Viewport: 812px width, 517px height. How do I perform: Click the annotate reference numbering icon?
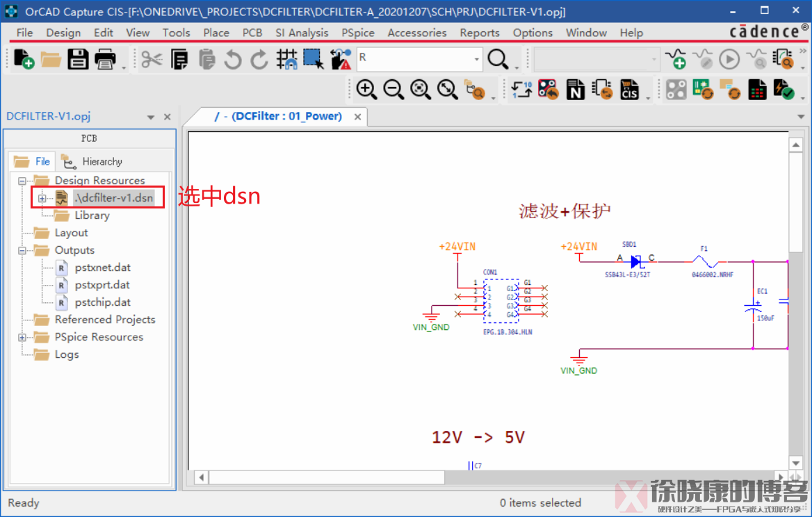pos(521,90)
